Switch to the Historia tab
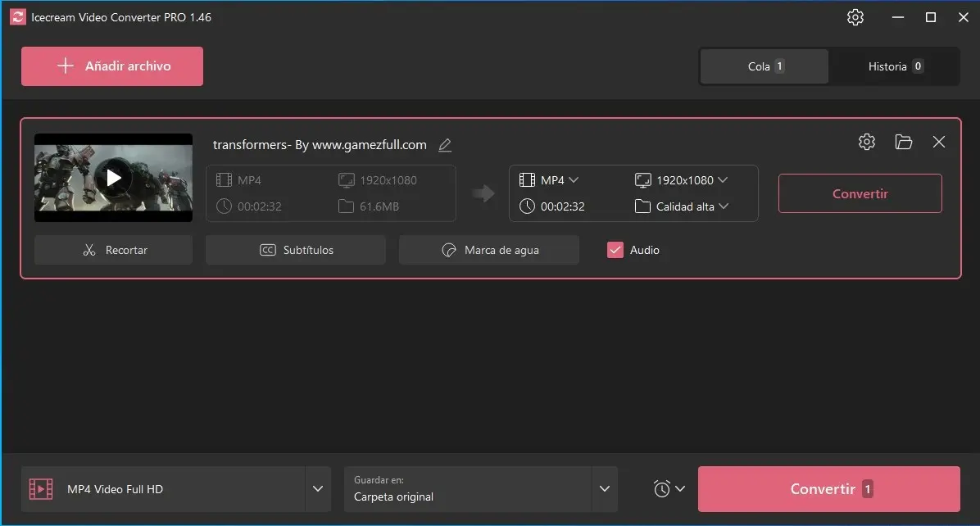Screen dimensions: 980x526 pos(894,66)
